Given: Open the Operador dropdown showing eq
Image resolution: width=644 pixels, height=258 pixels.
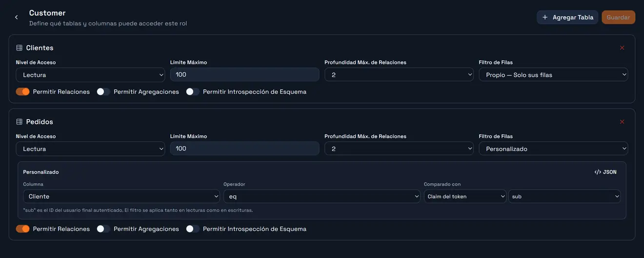Looking at the screenshot, I should 322,196.
